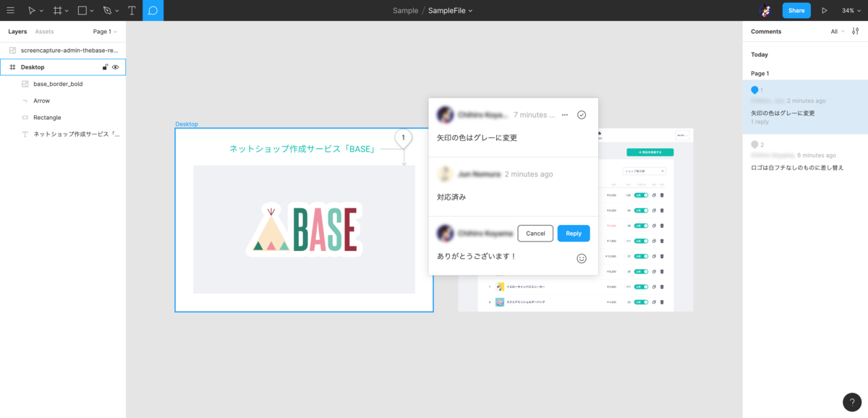Click the 1 reply link
This screenshot has height=418, width=868.
[x=759, y=122]
